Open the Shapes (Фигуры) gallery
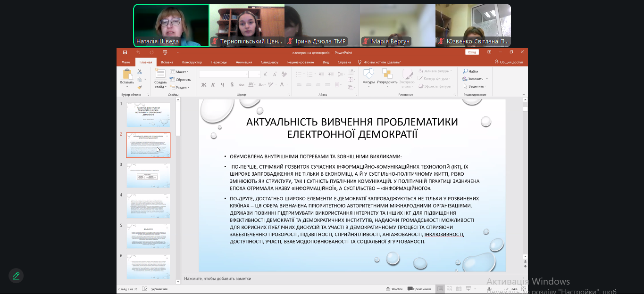Image resolution: width=644 pixels, height=294 pixels. pos(368,74)
